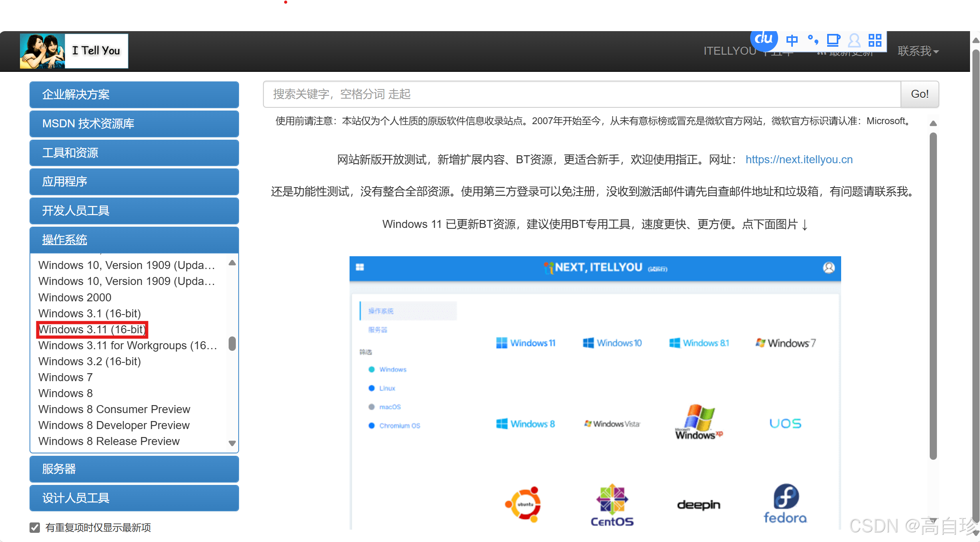This screenshot has height=542, width=980.
Task: Click the IME user account icon
Action: (854, 40)
